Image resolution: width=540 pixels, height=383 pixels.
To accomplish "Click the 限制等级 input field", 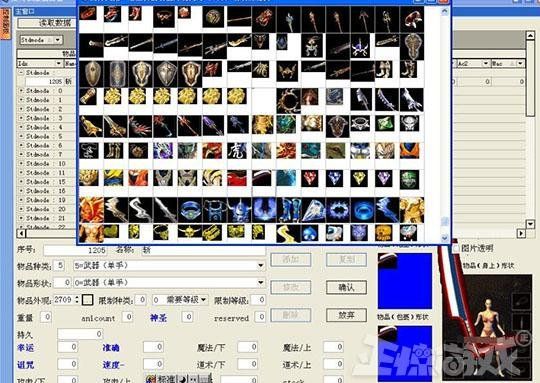I will click(x=258, y=300).
